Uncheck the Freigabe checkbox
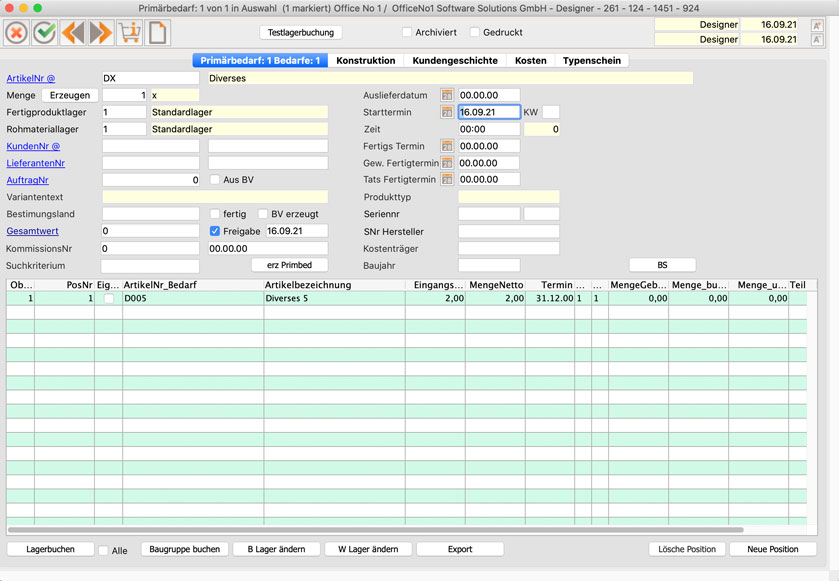 point(215,231)
